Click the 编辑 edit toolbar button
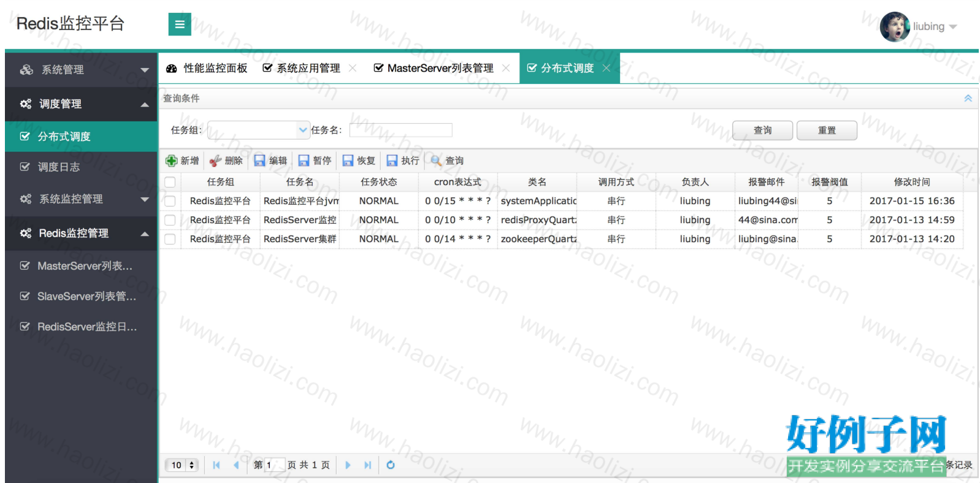 270,161
